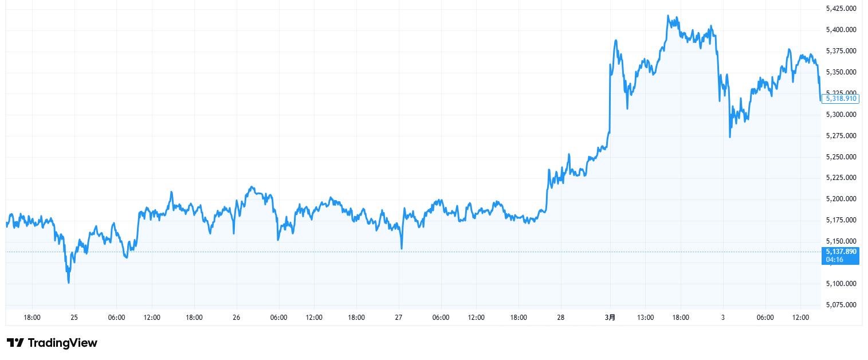Select the 5,100.000 price scale label
This screenshot has width=868, height=360.
click(841, 284)
